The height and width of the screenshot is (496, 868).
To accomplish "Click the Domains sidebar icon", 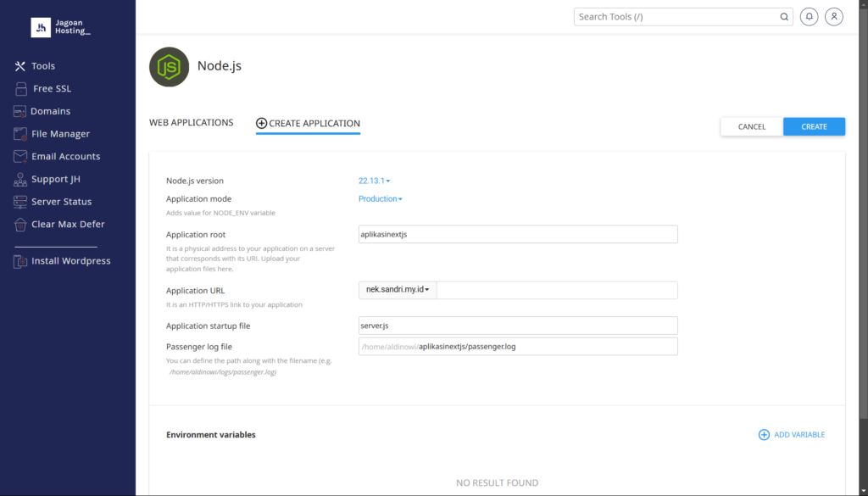I will pyautogui.click(x=20, y=111).
